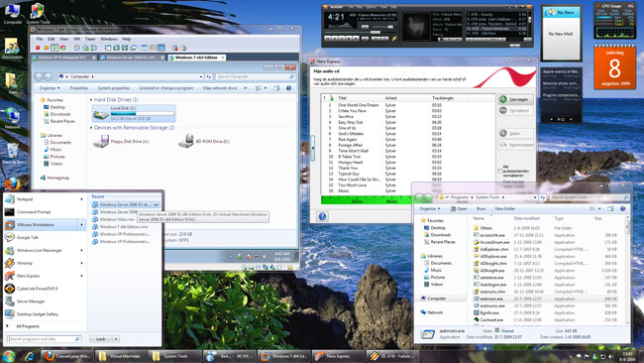Click the help icon in the System Tools window
Screen dimensions: 644x363
623,209
